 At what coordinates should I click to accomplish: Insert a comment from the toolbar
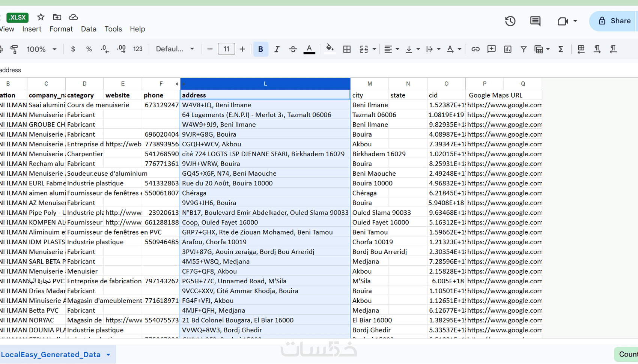tap(491, 49)
